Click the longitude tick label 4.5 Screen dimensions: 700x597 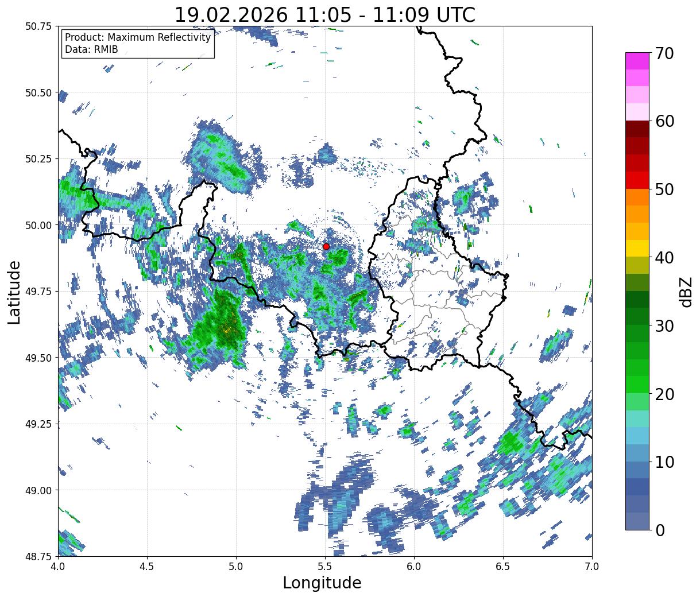point(147,567)
